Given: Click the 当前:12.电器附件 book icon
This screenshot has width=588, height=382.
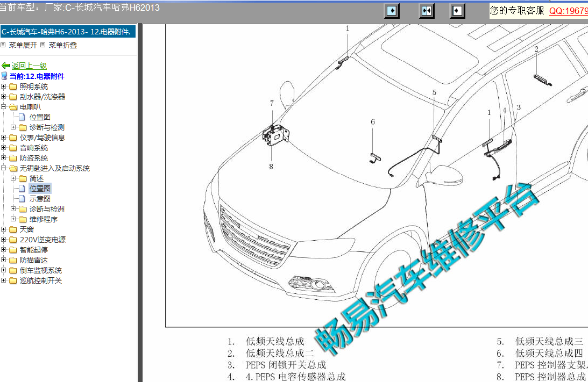Looking at the screenshot, I should [x=4, y=76].
